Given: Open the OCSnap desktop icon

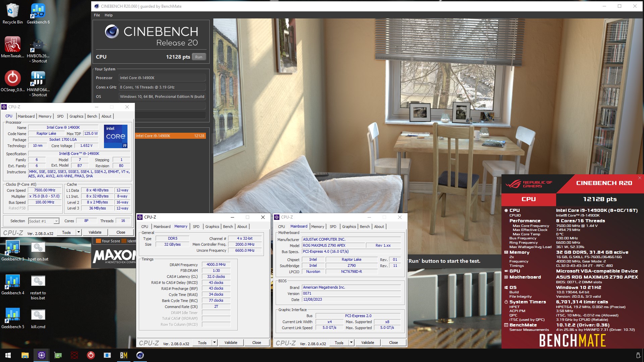Looking at the screenshot, I should [x=12, y=81].
